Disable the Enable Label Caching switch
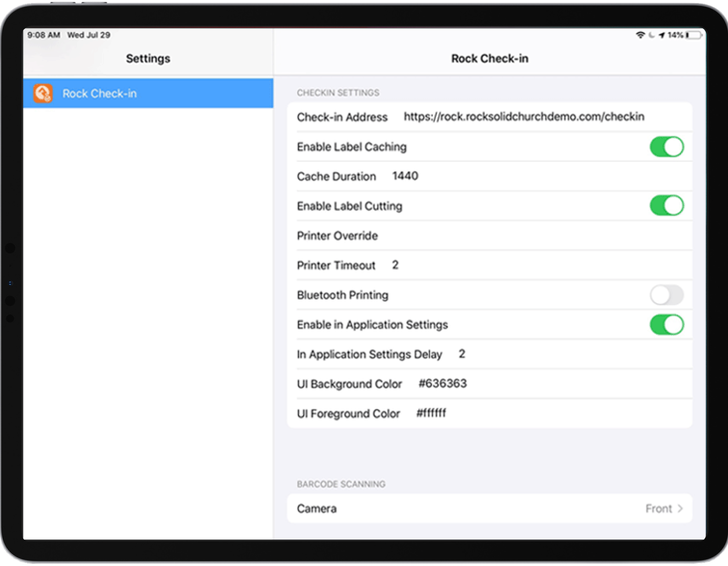This screenshot has width=728, height=566. [x=666, y=147]
